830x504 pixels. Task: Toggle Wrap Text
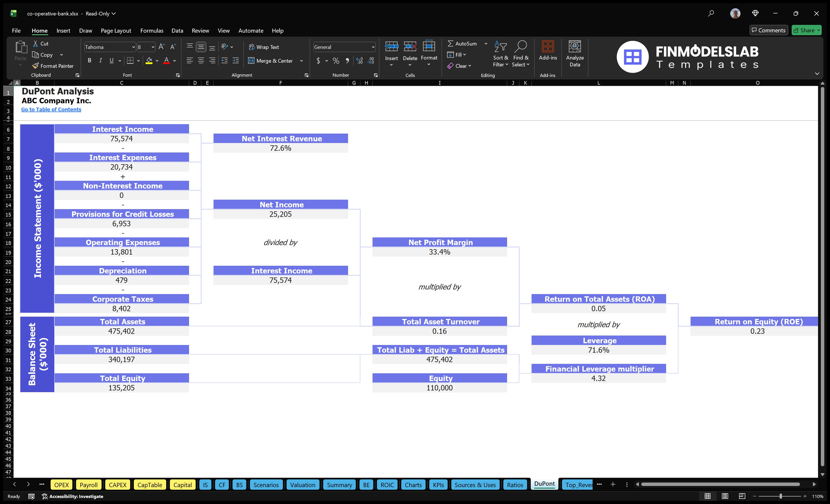[x=264, y=47]
